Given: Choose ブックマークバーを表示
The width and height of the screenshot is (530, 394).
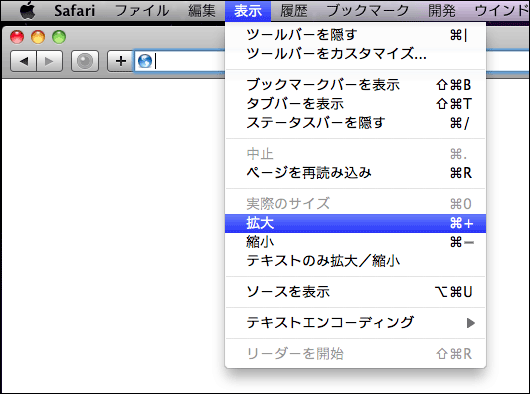Looking at the screenshot, I should tap(355, 85).
